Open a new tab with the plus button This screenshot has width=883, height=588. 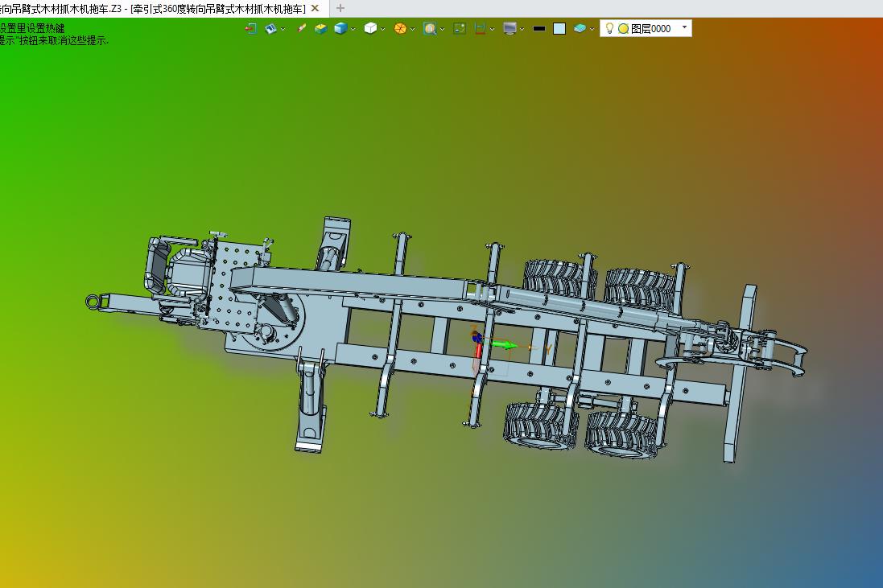[x=340, y=8]
